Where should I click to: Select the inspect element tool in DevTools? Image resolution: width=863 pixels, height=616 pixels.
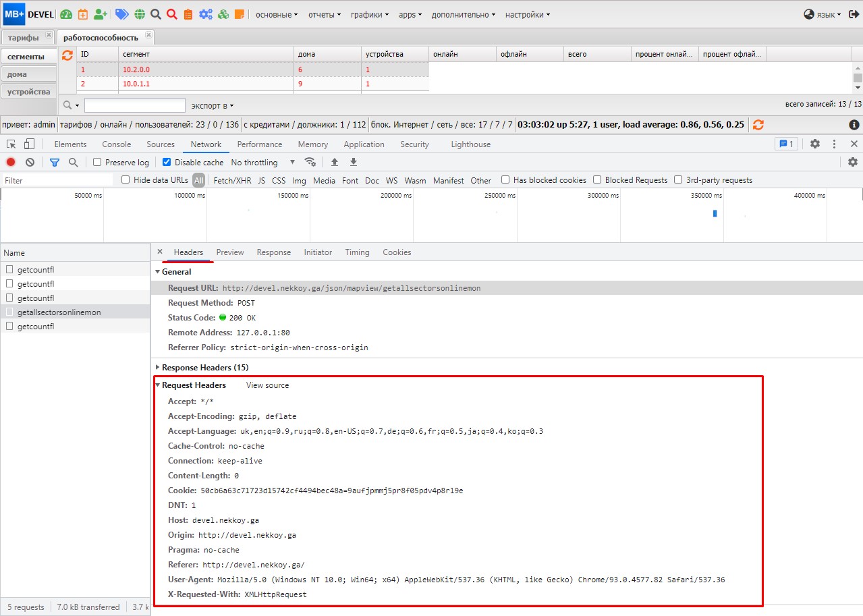click(11, 144)
